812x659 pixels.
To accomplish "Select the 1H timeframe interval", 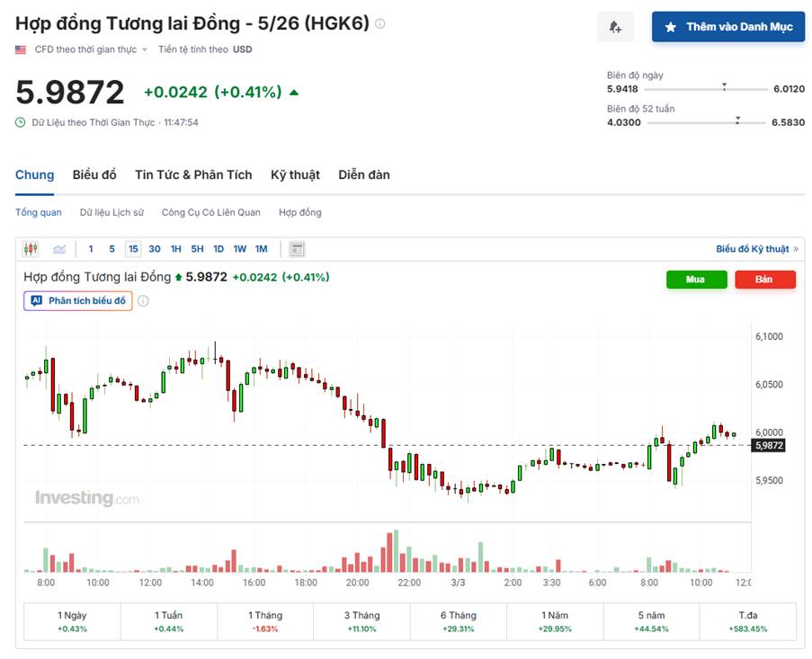I will pos(175,248).
